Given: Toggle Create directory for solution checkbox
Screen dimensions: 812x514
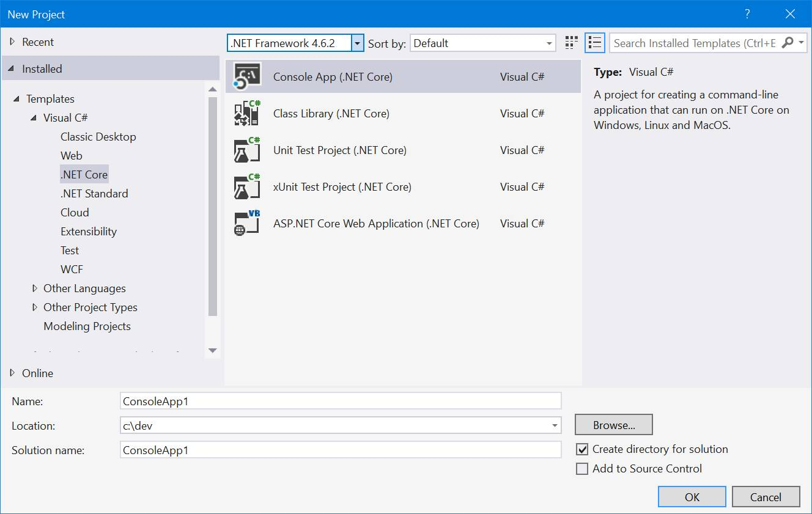Looking at the screenshot, I should (582, 449).
